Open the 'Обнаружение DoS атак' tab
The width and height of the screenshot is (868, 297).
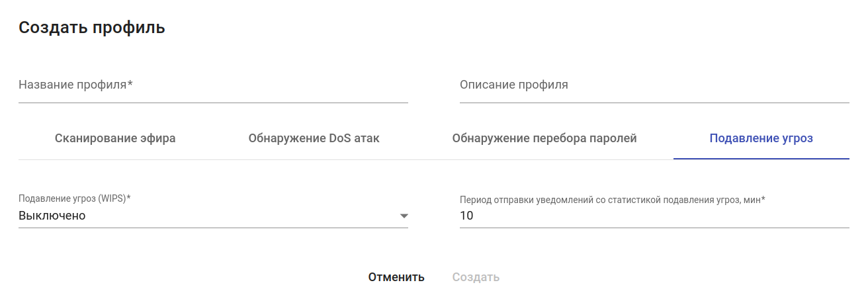[x=314, y=138]
